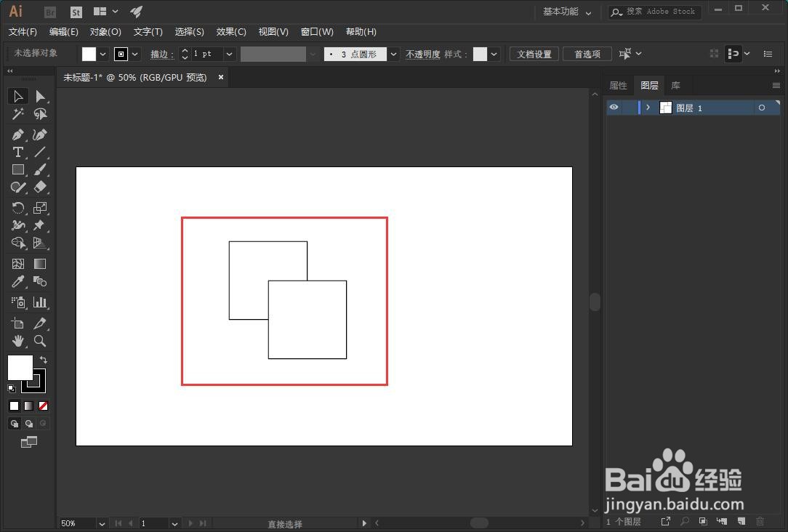The height and width of the screenshot is (532, 788).
Task: Open the 文件(F) menu
Action: (x=23, y=32)
